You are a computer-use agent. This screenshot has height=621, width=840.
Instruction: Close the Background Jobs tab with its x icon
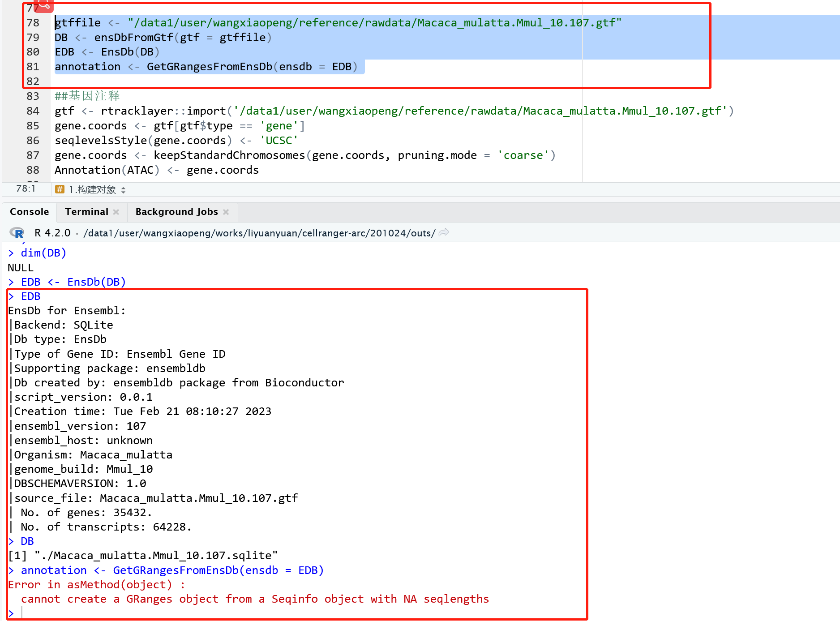click(226, 211)
